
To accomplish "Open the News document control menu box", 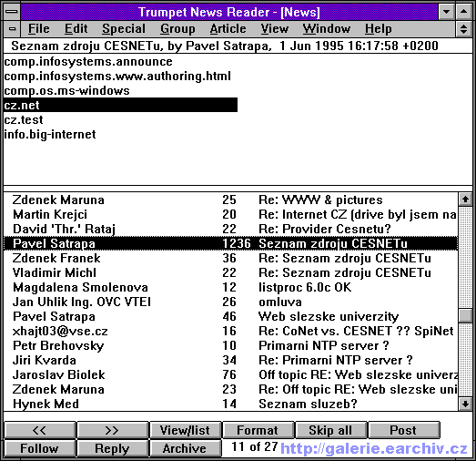I will [12, 29].
